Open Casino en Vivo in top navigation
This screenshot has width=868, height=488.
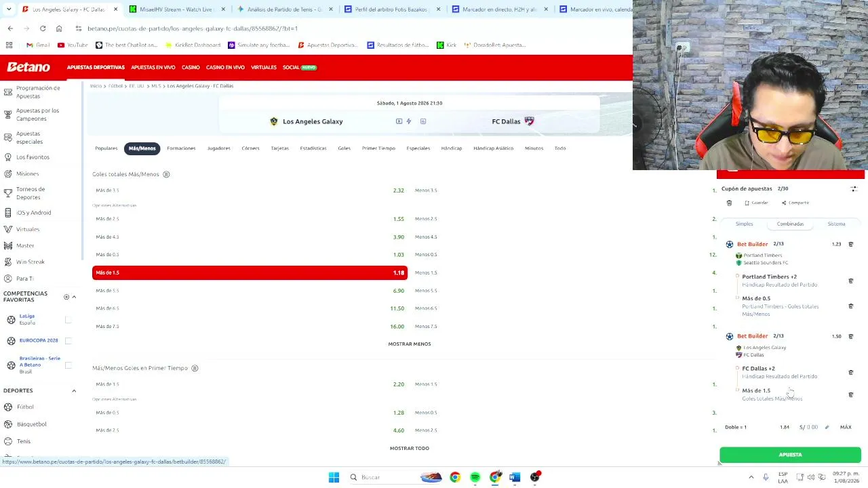225,67
